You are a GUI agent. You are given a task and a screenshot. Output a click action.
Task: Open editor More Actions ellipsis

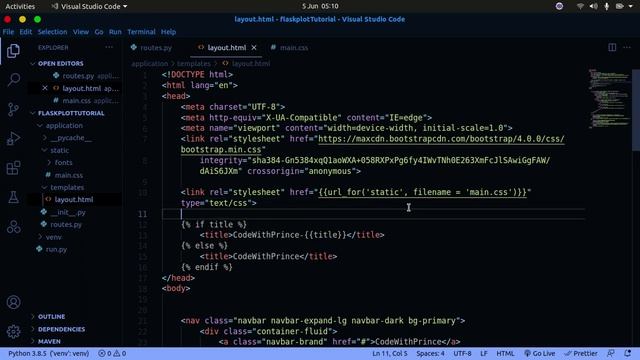pos(627,47)
